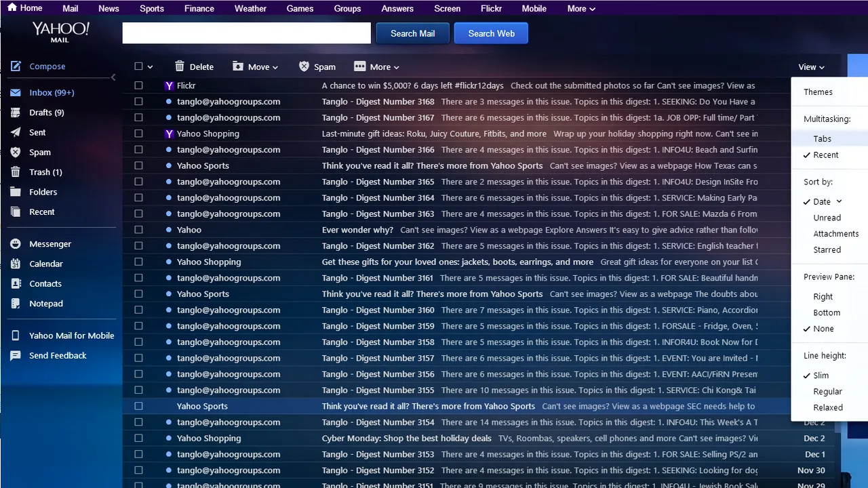The width and height of the screenshot is (868, 488).
Task: Click the Messenger smiley icon
Action: (16, 244)
